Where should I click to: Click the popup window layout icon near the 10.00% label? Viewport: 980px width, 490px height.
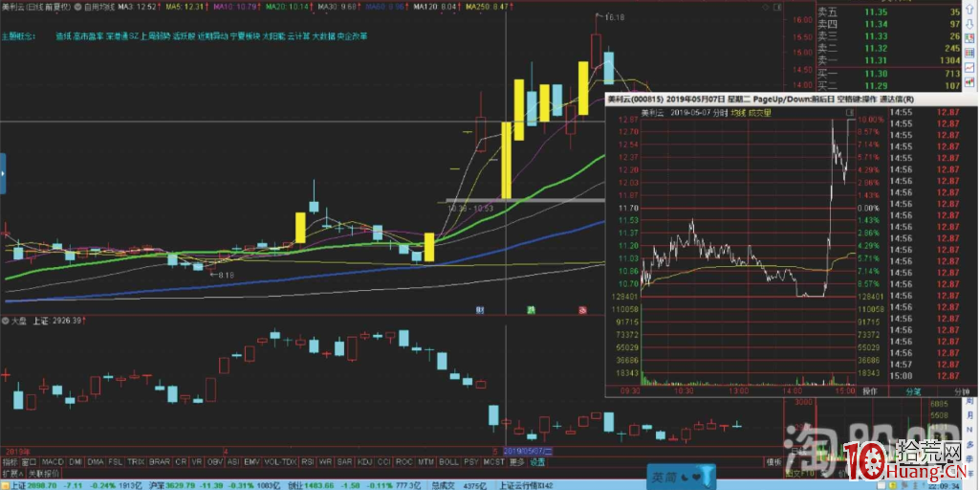click(x=849, y=112)
